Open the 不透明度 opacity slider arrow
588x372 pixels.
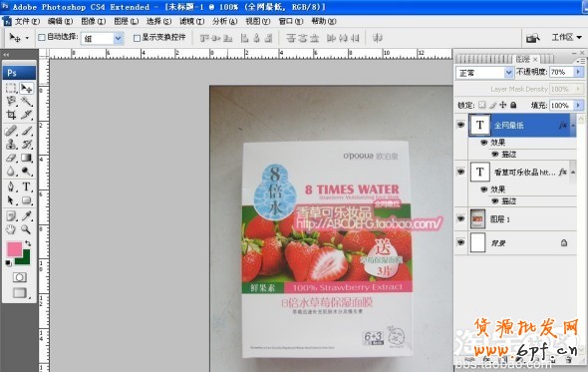[x=578, y=72]
